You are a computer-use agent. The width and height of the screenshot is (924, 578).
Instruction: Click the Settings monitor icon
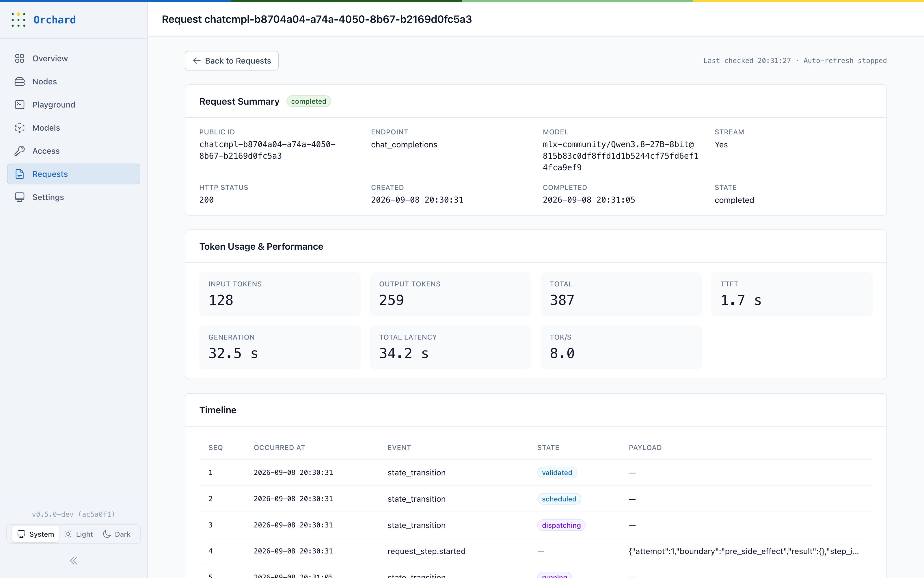click(x=19, y=197)
